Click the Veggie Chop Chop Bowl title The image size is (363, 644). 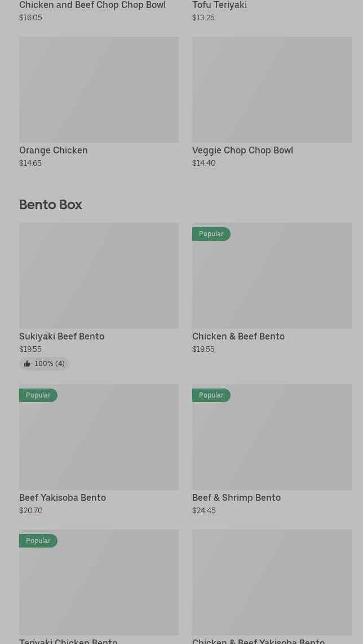(242, 150)
